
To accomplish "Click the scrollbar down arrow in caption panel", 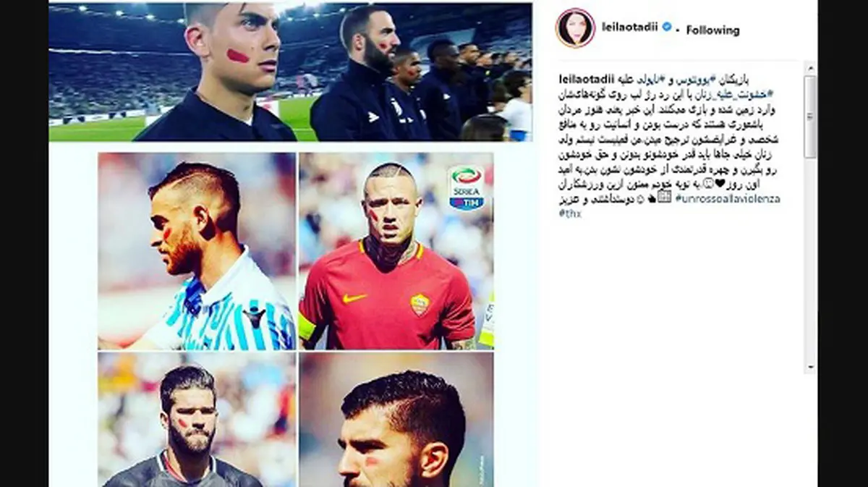I will [x=810, y=367].
